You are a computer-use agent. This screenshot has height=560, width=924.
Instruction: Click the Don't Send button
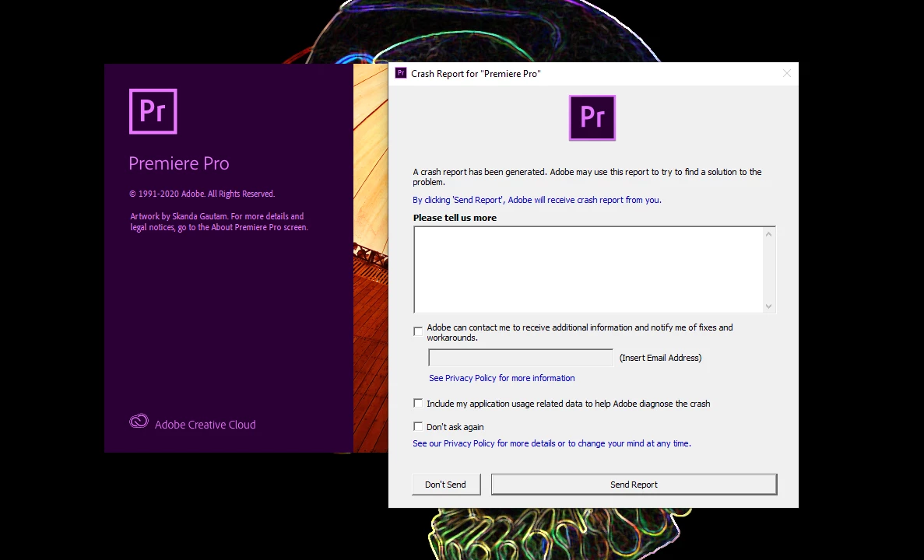pyautogui.click(x=446, y=484)
